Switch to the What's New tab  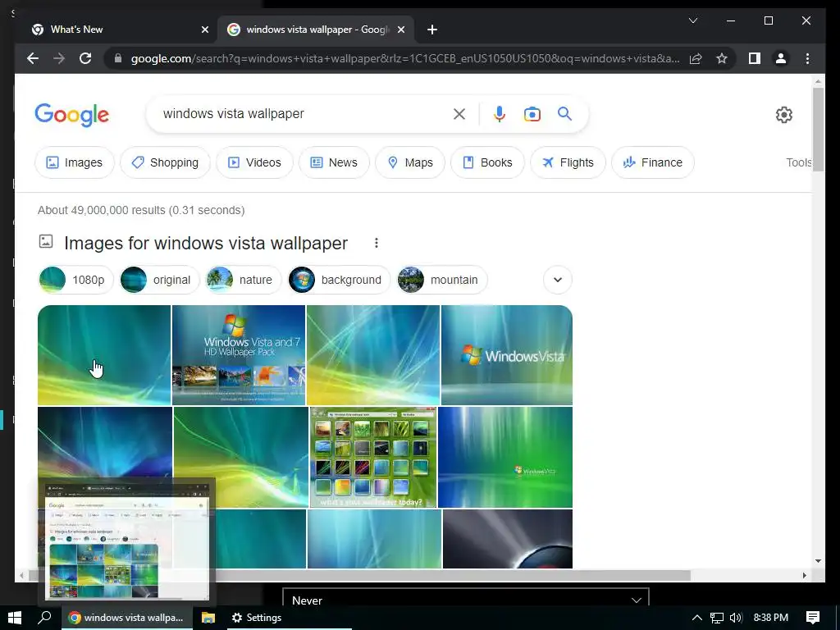point(115,30)
